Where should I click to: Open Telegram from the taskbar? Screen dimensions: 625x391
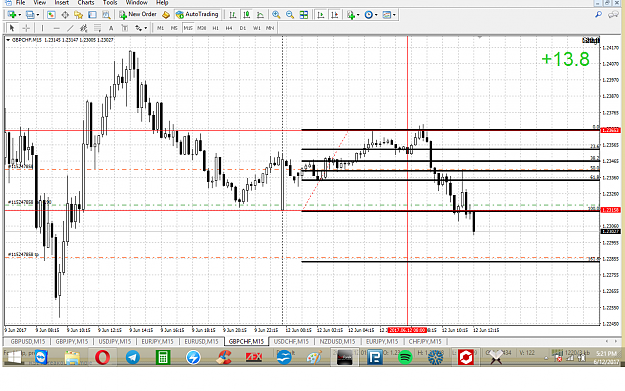[133, 357]
